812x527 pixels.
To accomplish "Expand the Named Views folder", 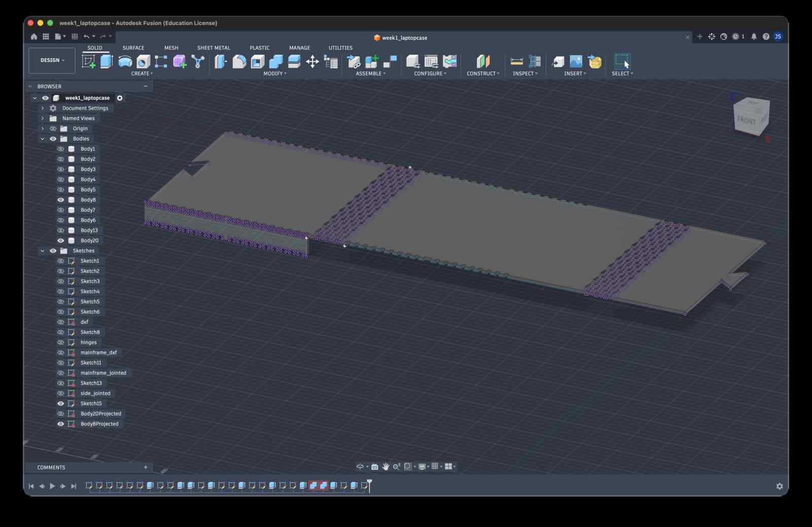I will tap(43, 118).
